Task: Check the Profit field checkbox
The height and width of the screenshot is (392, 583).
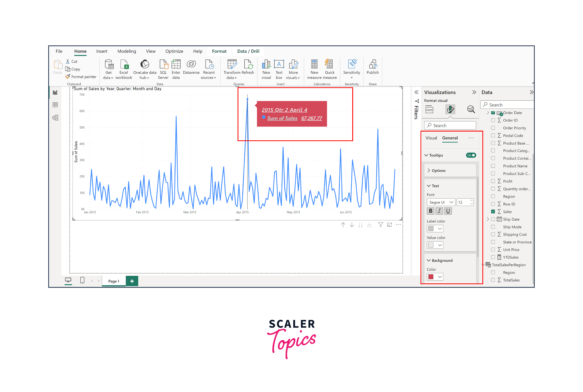Action: click(493, 181)
